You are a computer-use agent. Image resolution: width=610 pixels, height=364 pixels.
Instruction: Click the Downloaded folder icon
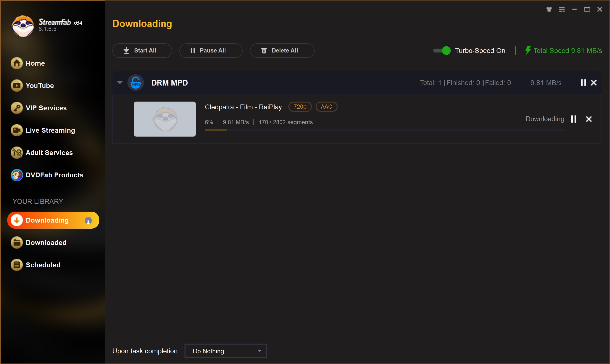tap(17, 243)
